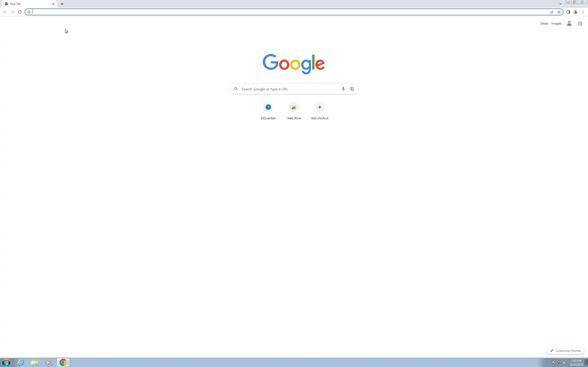The width and height of the screenshot is (588, 367).
Task: Open a new tab with plus
Action: 62,4
